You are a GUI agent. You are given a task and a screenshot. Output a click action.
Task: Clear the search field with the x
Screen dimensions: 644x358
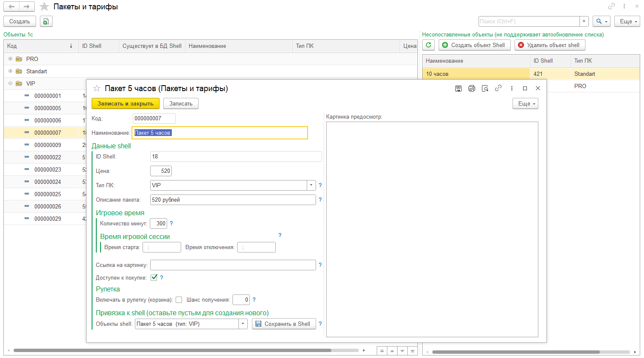point(584,21)
